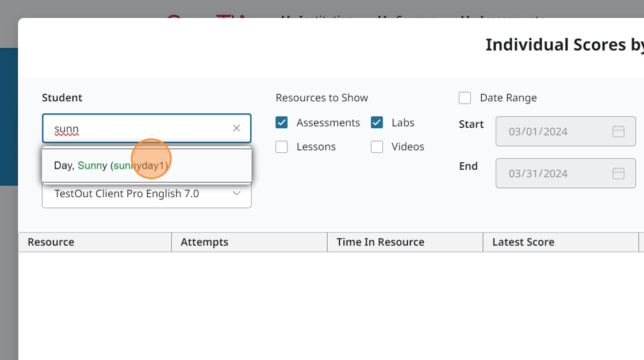
Task: Uncheck the Labs checkbox
Action: click(x=377, y=122)
